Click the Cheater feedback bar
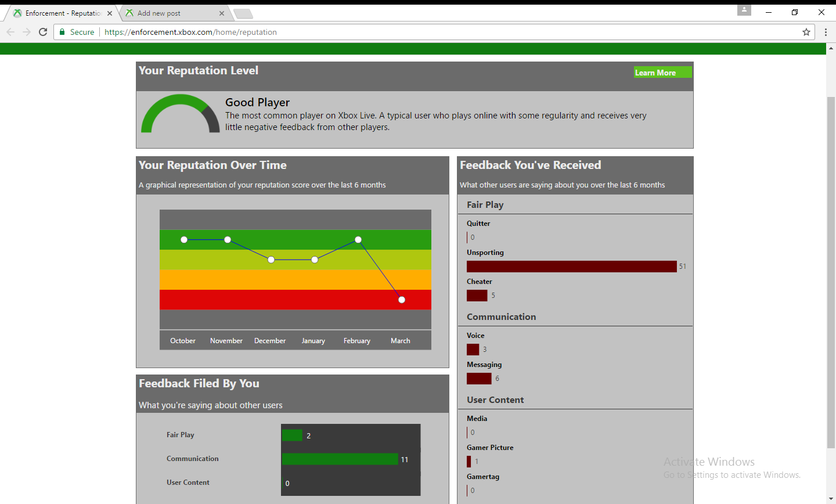836x504 pixels. (x=477, y=296)
